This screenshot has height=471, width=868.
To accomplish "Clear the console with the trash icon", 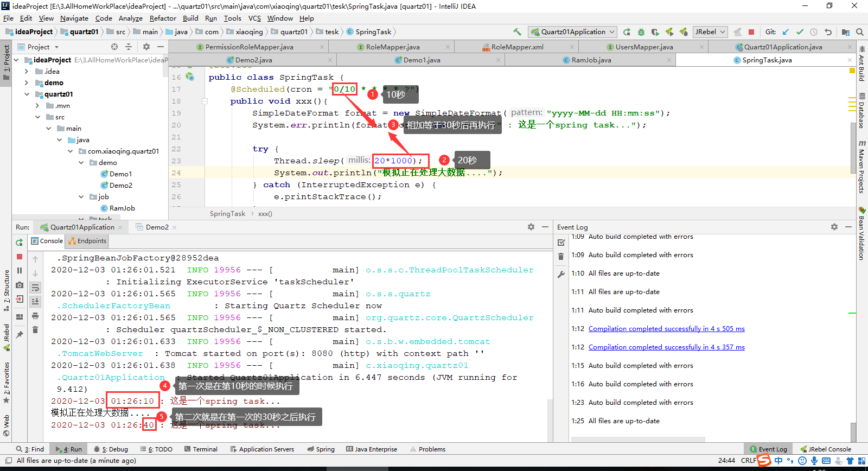I will (x=35, y=330).
